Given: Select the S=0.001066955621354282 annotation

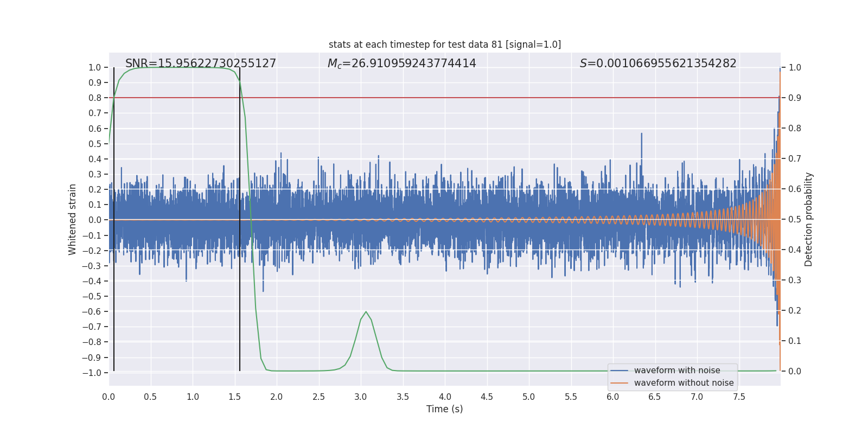Looking at the screenshot, I should click(x=658, y=63).
